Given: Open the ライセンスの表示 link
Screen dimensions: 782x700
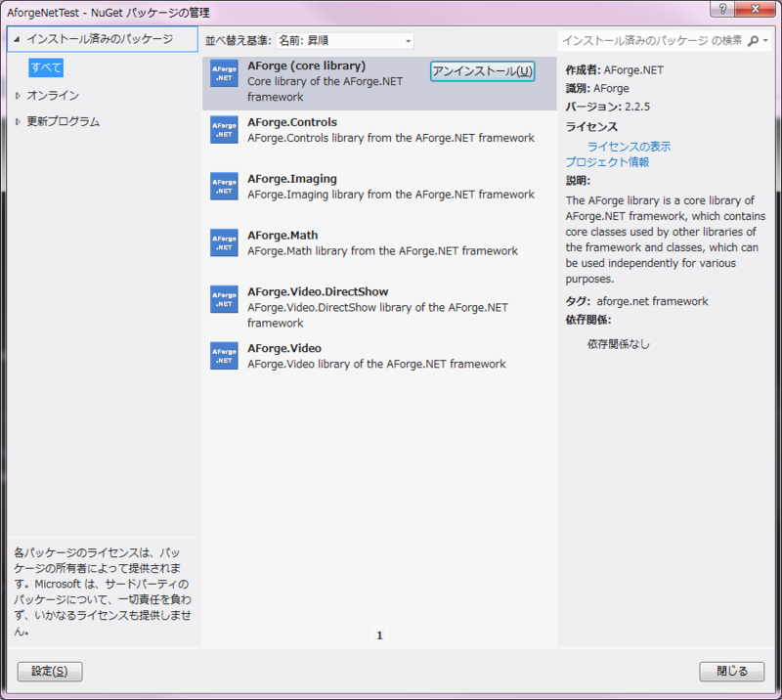Looking at the screenshot, I should 629,147.
